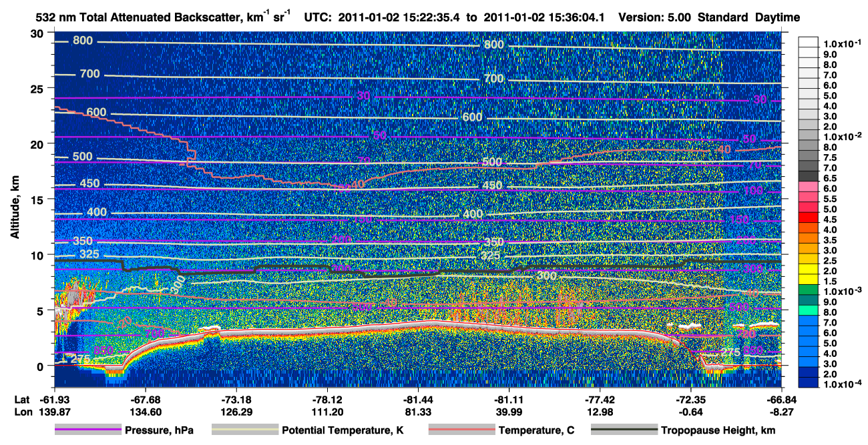This screenshot has width=868, height=445.
Task: Click the 10 km altitude tick label
Action: [x=38, y=255]
